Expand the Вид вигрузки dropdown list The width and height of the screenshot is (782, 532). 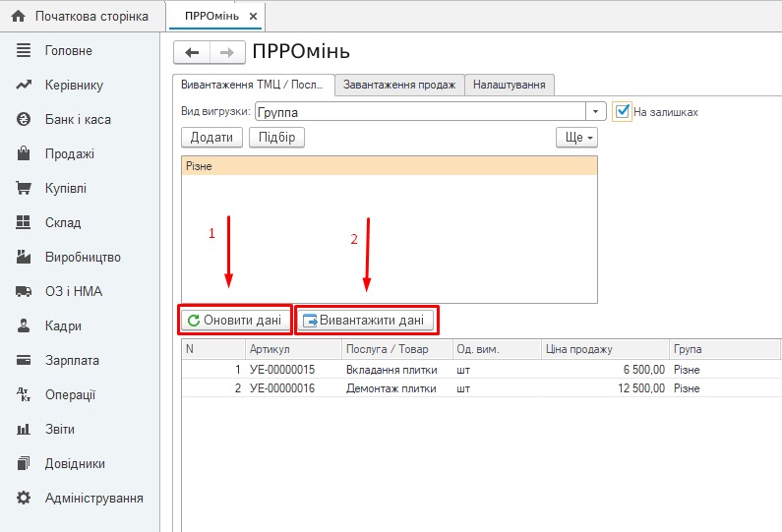[x=595, y=112]
